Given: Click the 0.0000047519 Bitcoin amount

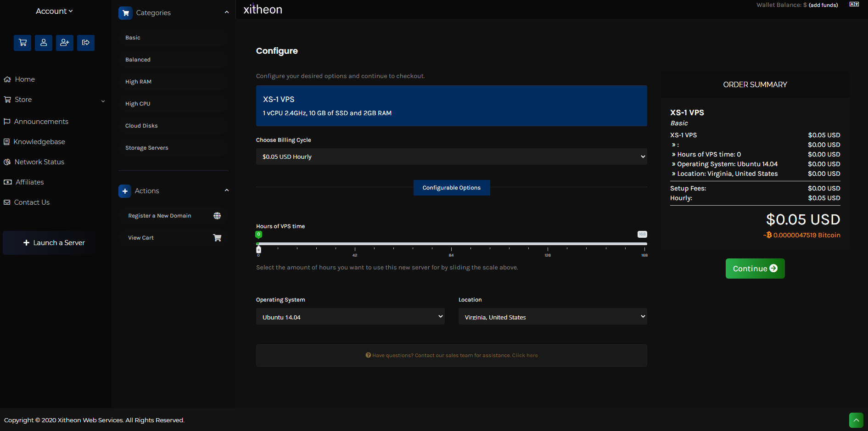Looking at the screenshot, I should coord(806,235).
